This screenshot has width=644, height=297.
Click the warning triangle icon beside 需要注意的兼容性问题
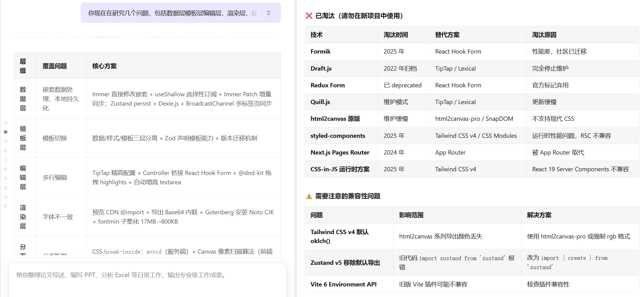coord(309,196)
